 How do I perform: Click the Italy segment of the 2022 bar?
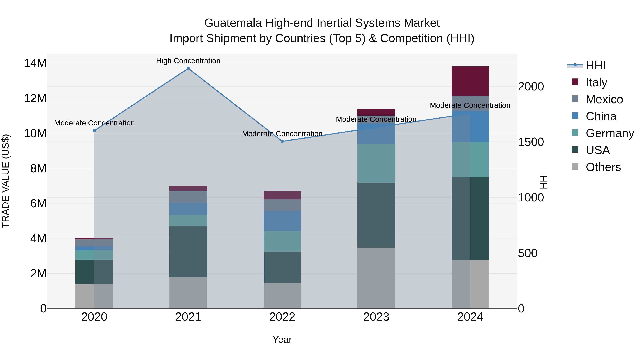click(x=282, y=195)
